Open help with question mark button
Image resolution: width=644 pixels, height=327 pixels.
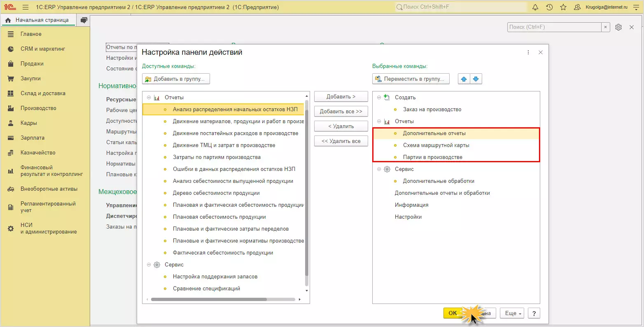point(534,313)
